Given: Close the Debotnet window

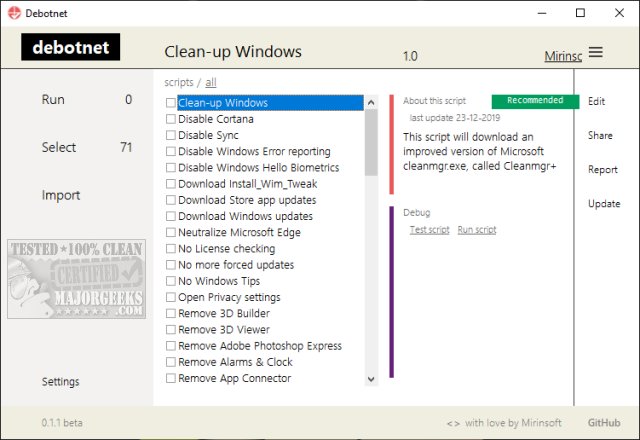Looking at the screenshot, I should (619, 13).
